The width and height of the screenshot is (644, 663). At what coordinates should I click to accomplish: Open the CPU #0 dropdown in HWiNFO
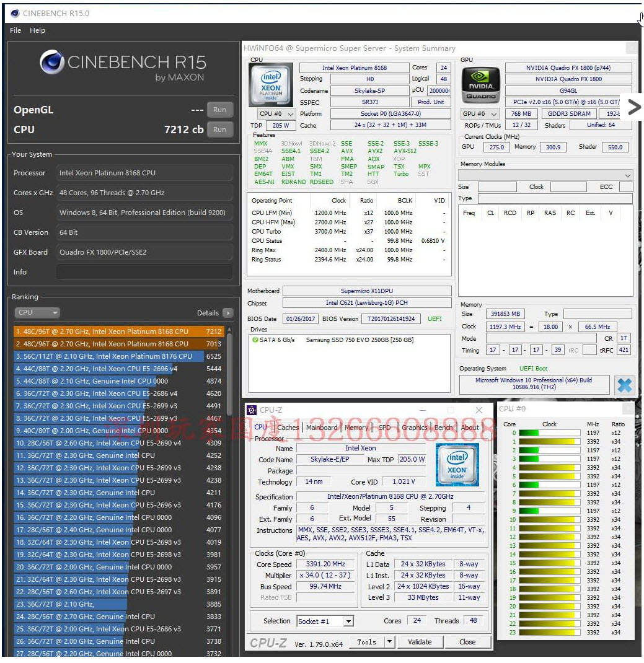[276, 113]
